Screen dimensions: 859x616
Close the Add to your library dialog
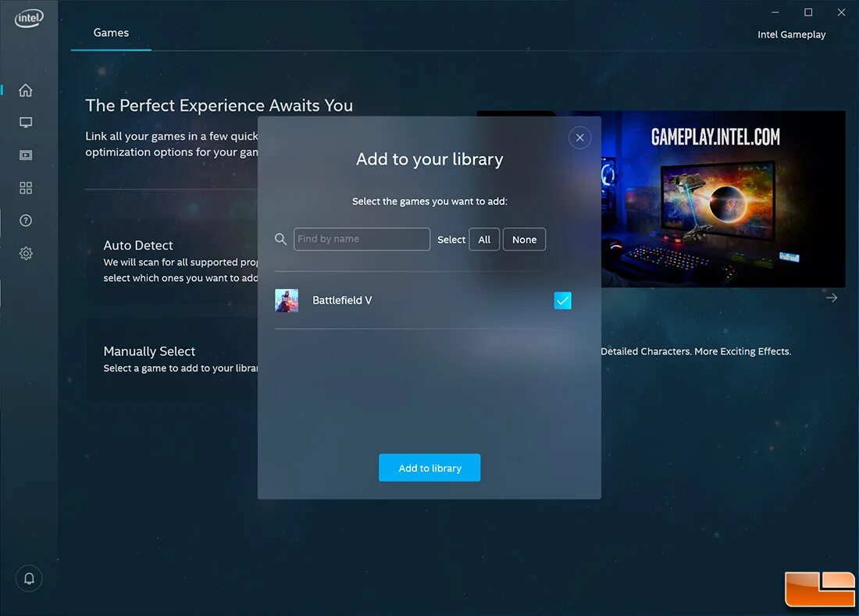579,137
